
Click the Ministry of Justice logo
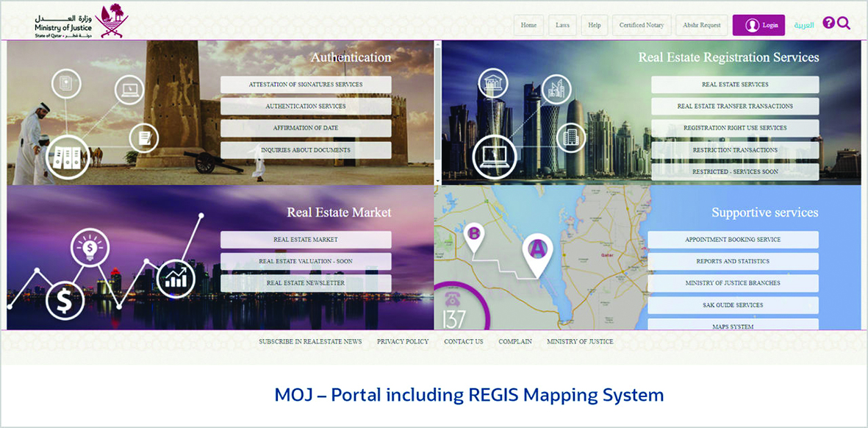81,22
